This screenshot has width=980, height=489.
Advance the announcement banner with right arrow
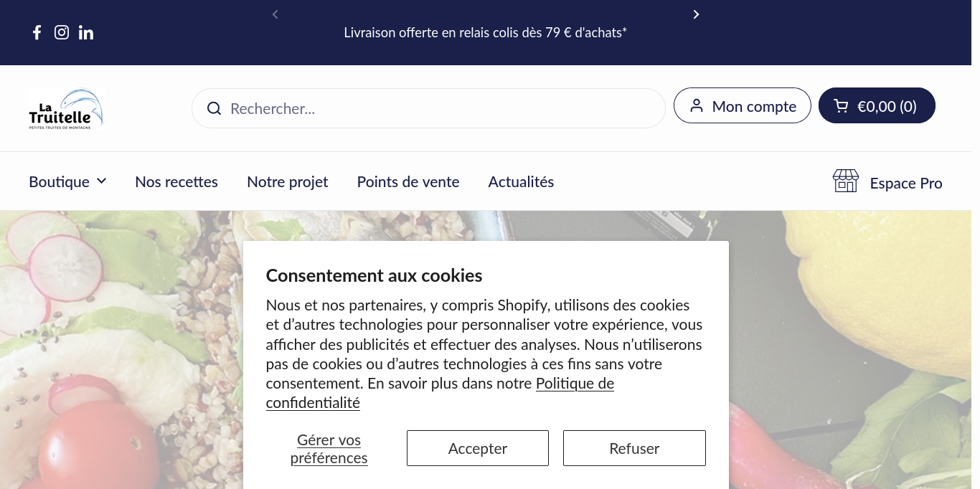[x=696, y=14]
